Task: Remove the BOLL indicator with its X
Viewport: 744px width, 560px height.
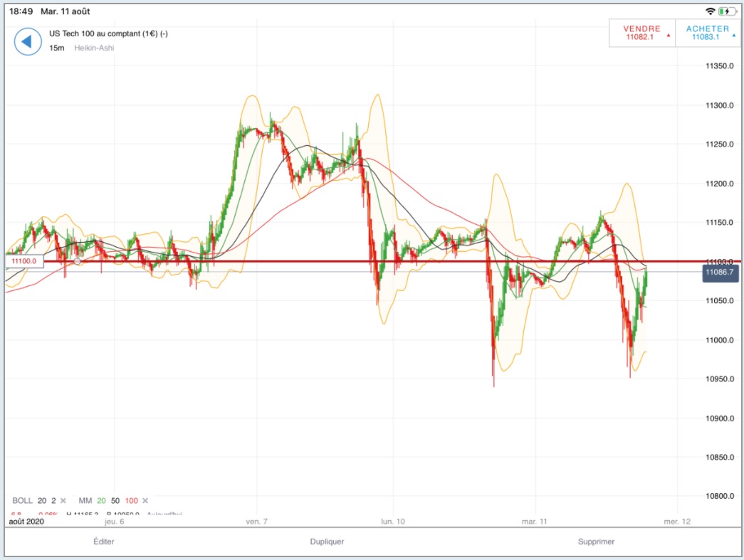Action: (63, 500)
